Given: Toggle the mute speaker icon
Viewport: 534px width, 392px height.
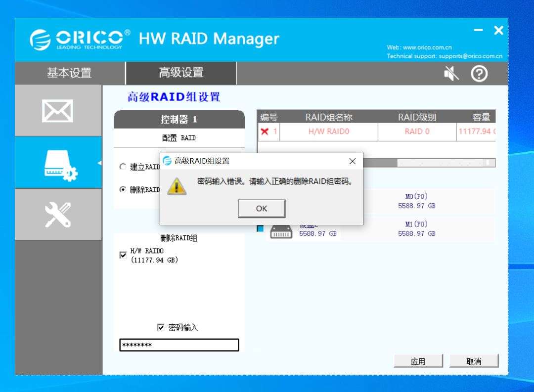Looking at the screenshot, I should pos(451,73).
